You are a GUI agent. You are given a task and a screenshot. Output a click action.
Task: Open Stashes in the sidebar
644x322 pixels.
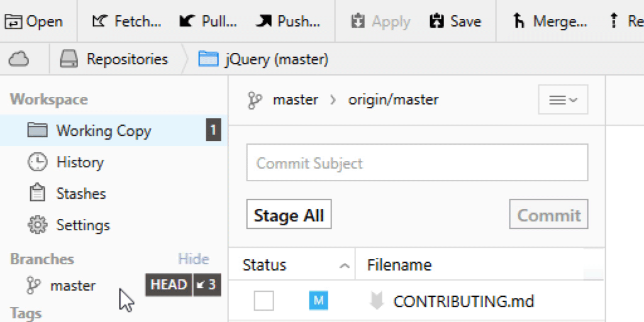(80, 194)
